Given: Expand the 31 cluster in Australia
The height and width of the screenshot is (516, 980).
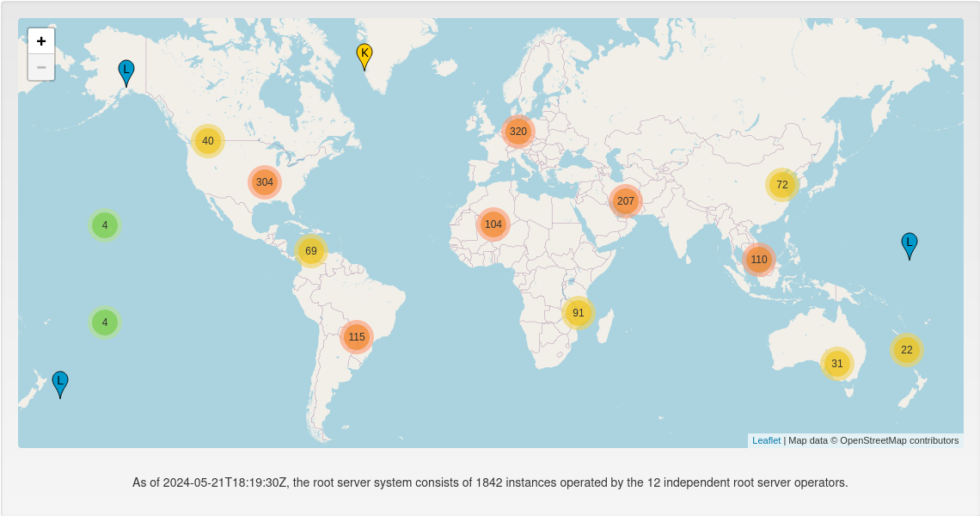Looking at the screenshot, I should point(837,364).
